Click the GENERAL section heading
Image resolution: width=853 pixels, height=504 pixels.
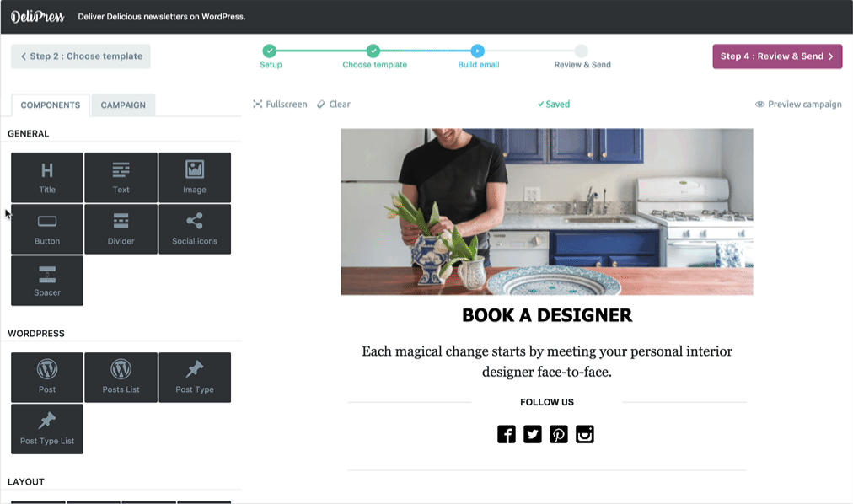coord(29,134)
